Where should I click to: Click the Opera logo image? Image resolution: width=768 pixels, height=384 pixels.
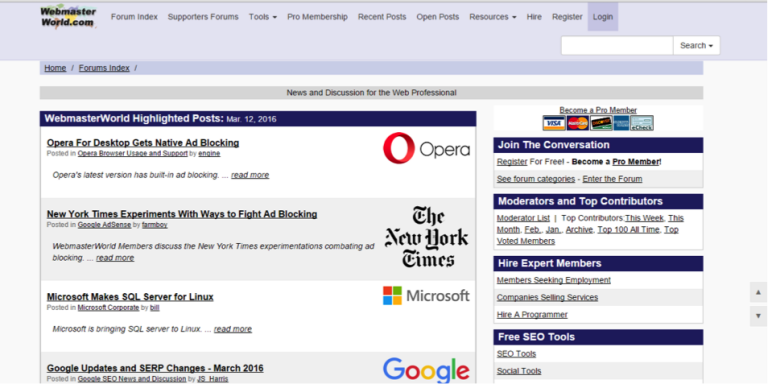[426, 148]
